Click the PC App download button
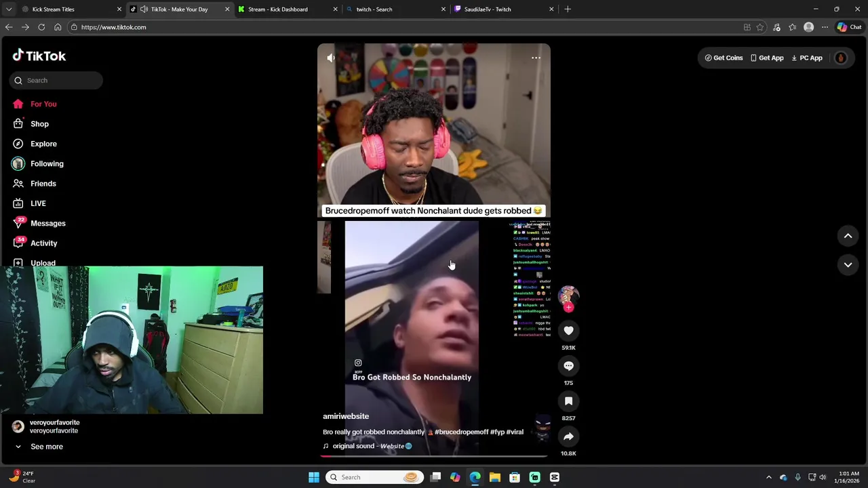 click(x=807, y=58)
